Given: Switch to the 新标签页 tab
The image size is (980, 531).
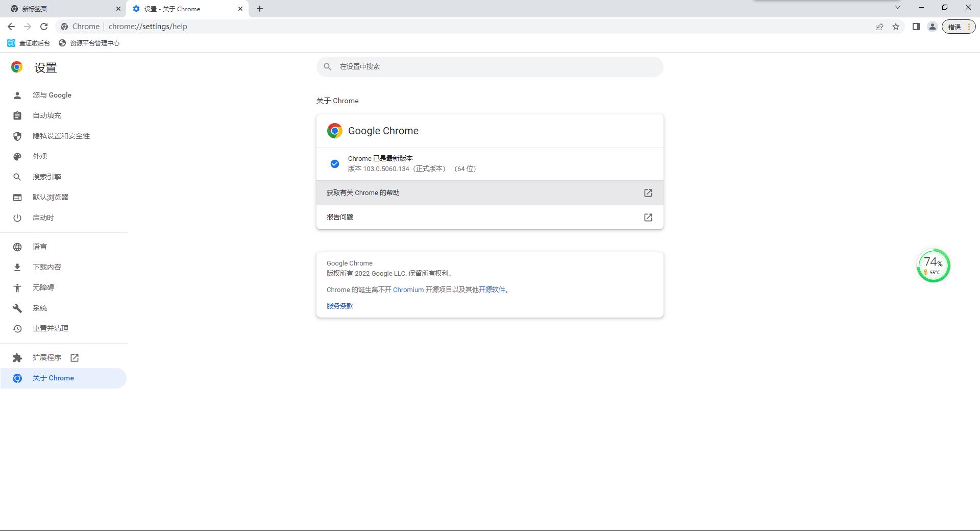Looking at the screenshot, I should (x=63, y=9).
